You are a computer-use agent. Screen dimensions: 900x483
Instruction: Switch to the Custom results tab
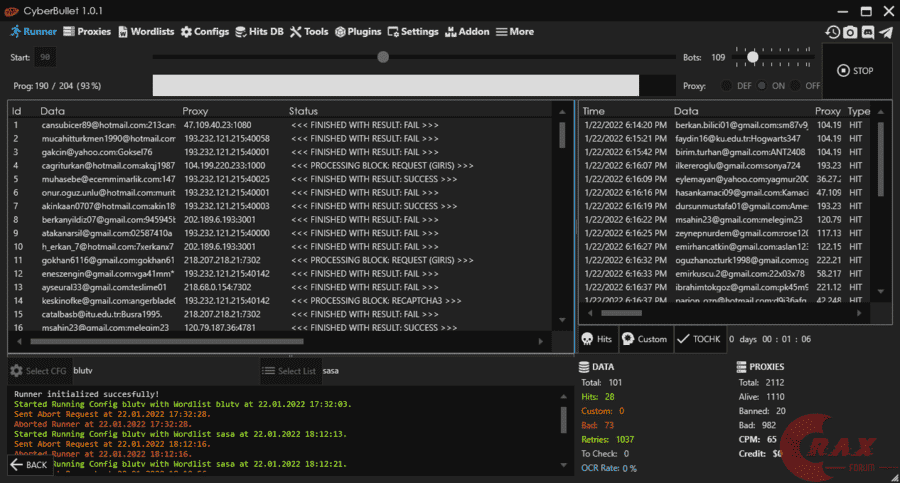[x=644, y=339]
